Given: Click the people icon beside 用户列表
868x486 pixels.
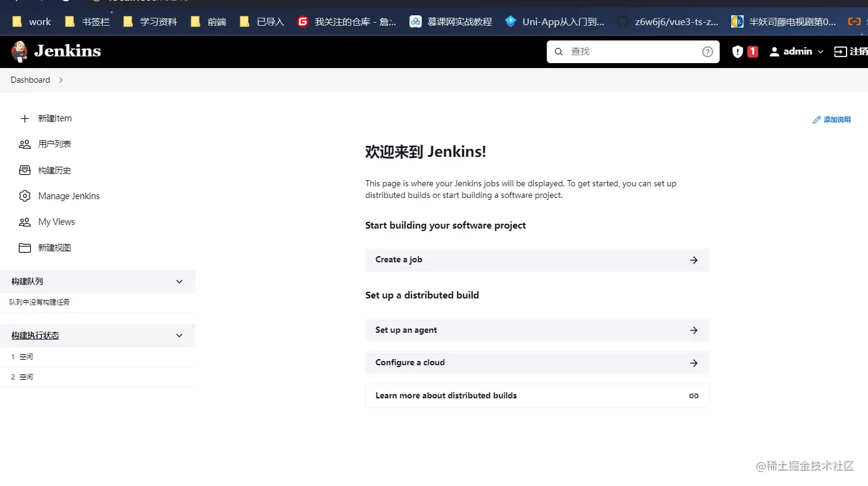Looking at the screenshot, I should pyautogui.click(x=25, y=144).
